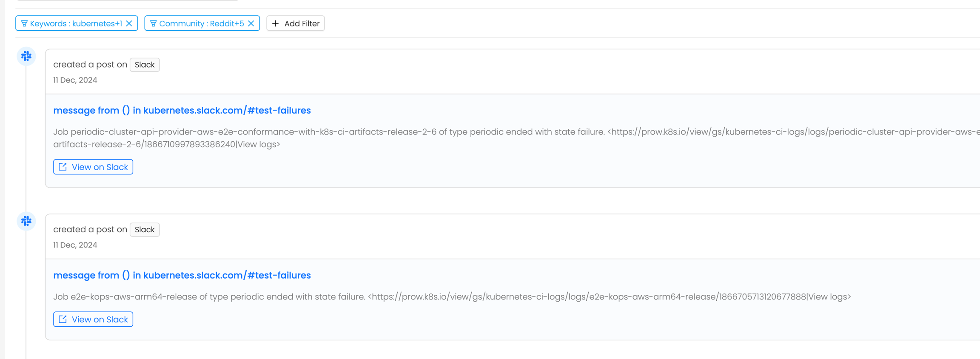This screenshot has width=980, height=359.
Task: Open the first #test-failures message title link
Action: click(182, 111)
